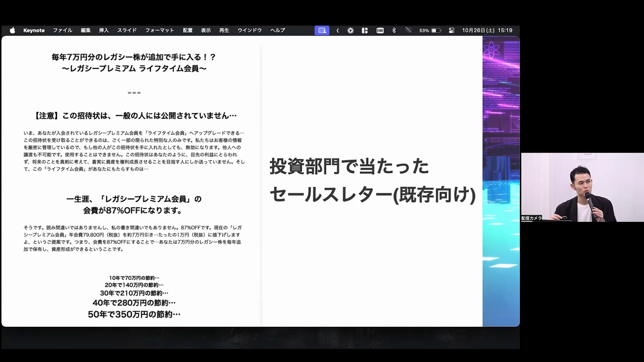Open the スライド menu
Viewport: 644px width, 362px height.
click(x=127, y=31)
